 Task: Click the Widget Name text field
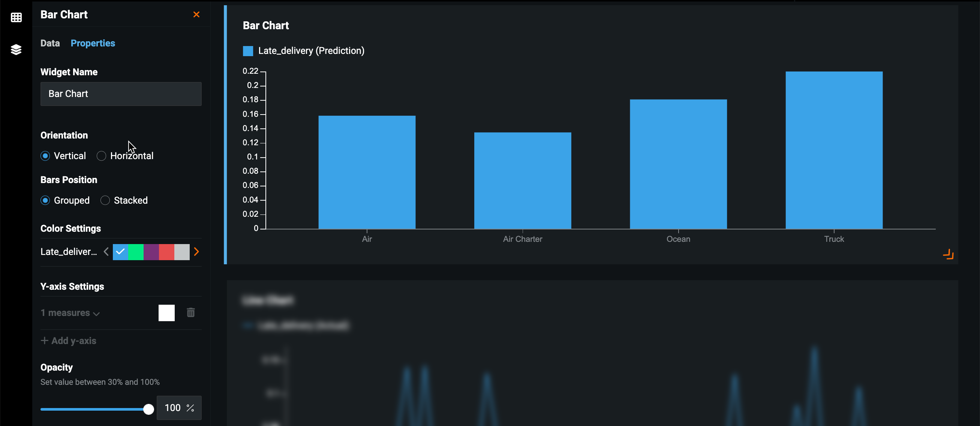[121, 94]
